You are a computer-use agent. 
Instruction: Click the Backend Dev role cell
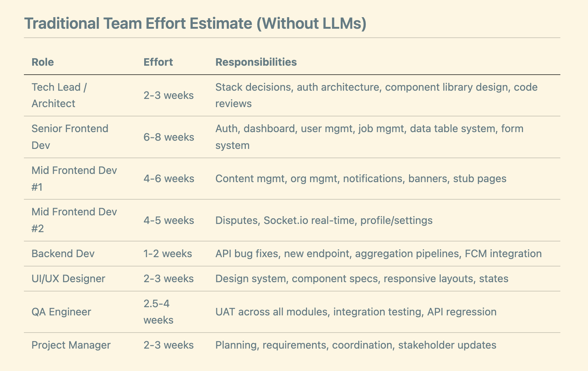pyautogui.click(x=63, y=254)
